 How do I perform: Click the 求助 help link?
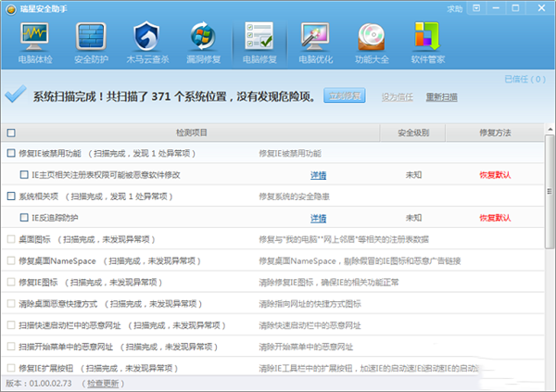[455, 9]
